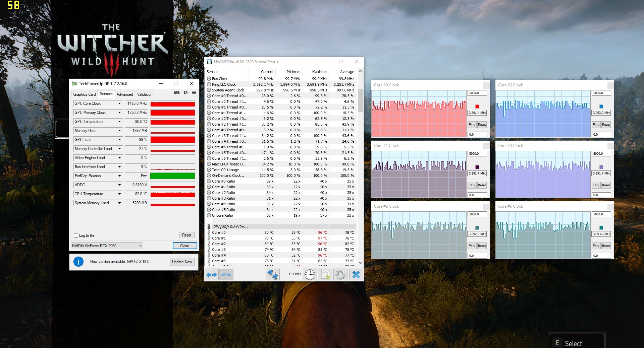Screen dimensions: 644x348
Task: Click the red color swatch in Core #0 Clock
Action: [x=477, y=107]
